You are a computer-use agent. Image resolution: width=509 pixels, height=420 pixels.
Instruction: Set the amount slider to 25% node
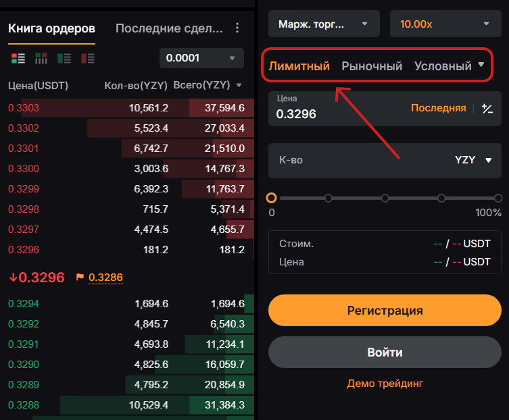pos(329,198)
